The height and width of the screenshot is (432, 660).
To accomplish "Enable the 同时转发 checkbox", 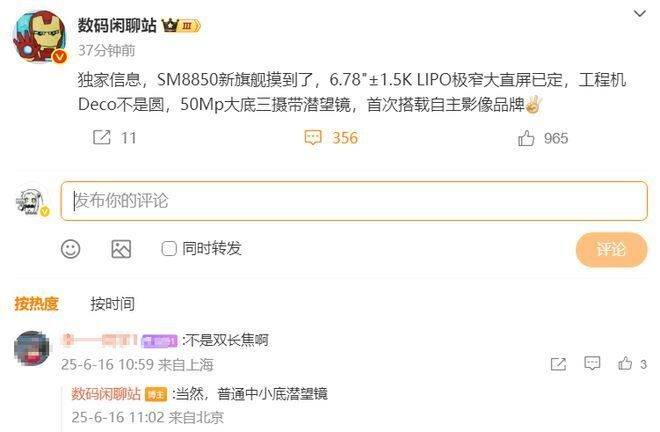I will [169, 248].
